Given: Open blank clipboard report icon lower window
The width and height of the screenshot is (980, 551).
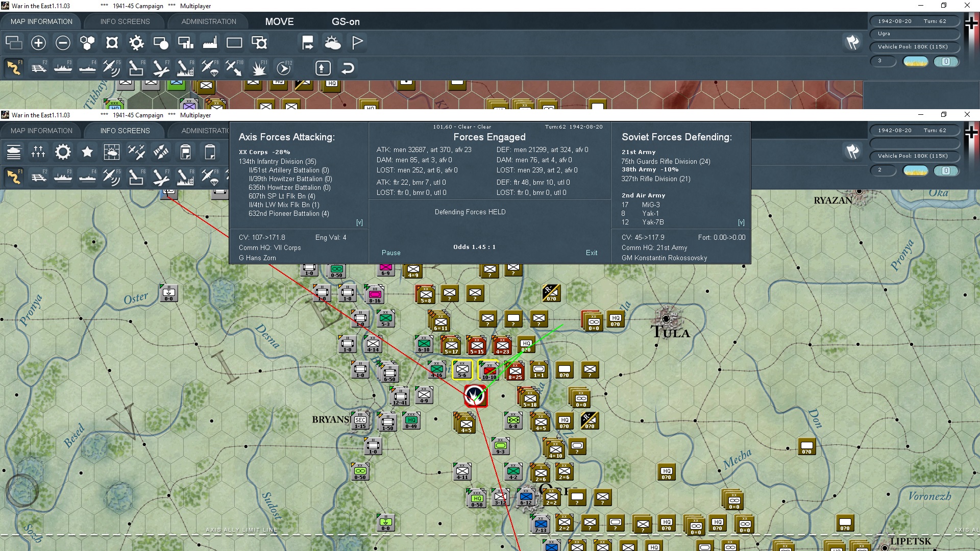Looking at the screenshot, I should [x=210, y=152].
